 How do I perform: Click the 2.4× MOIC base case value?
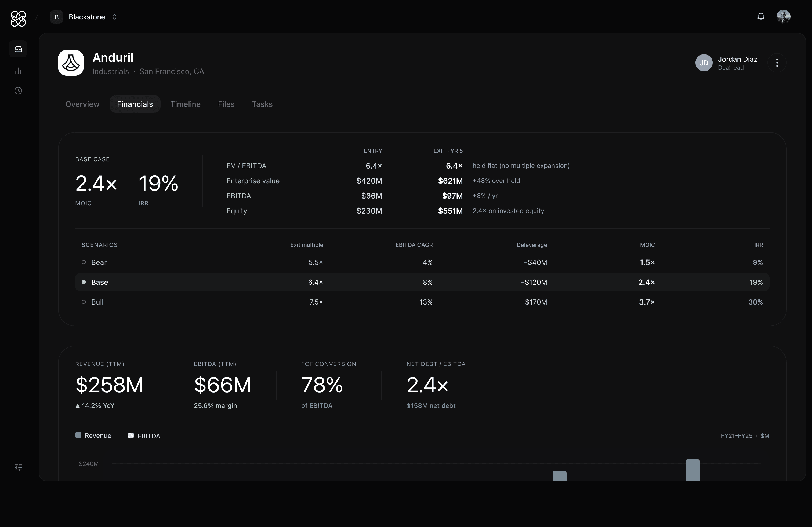pos(96,183)
